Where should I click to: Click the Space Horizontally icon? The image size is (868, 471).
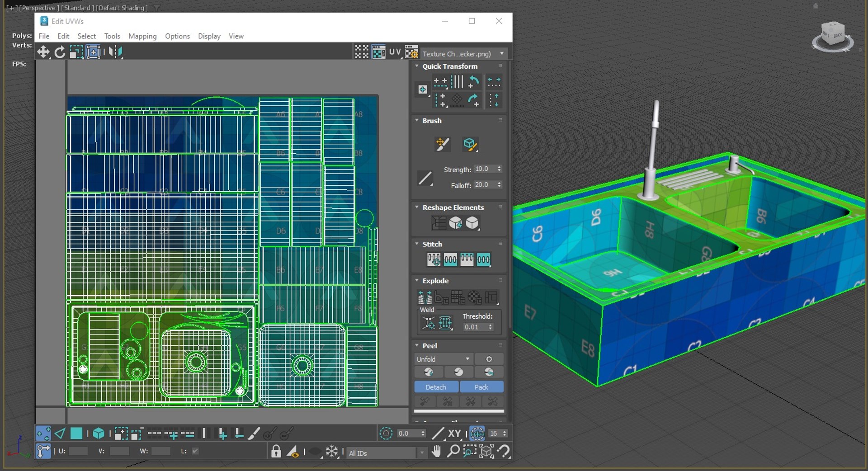click(494, 82)
